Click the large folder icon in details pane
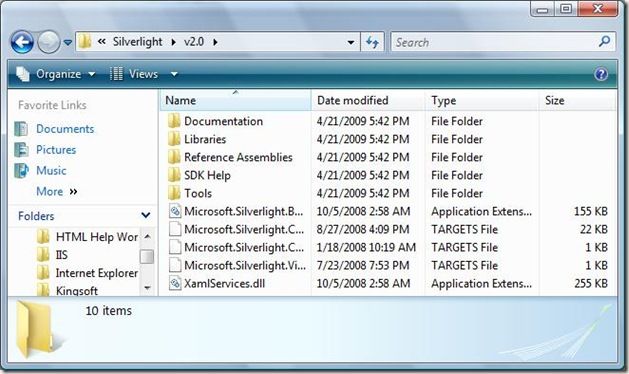Image resolution: width=629 pixels, height=374 pixels. tap(35, 328)
